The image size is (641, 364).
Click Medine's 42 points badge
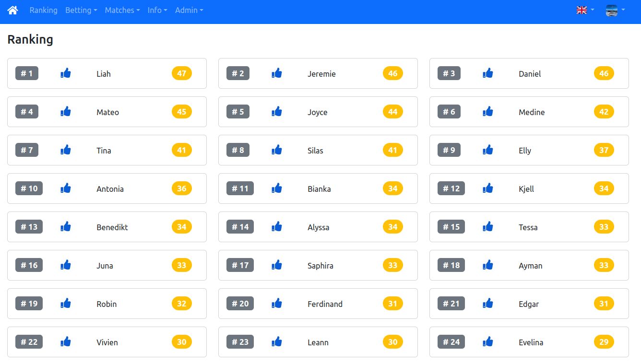point(604,112)
